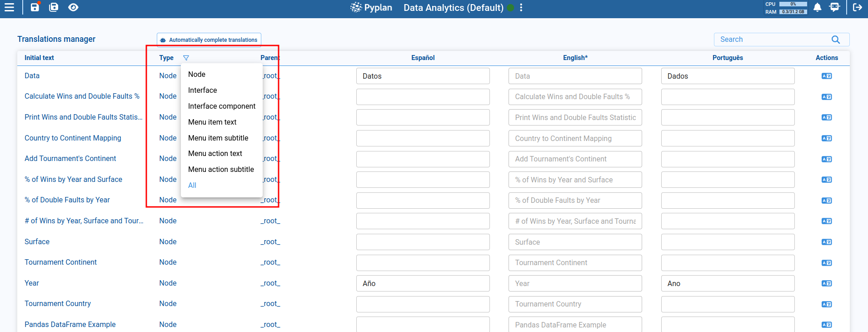Click the RAM usage bar
Screen dimensions: 868x332
793,12
